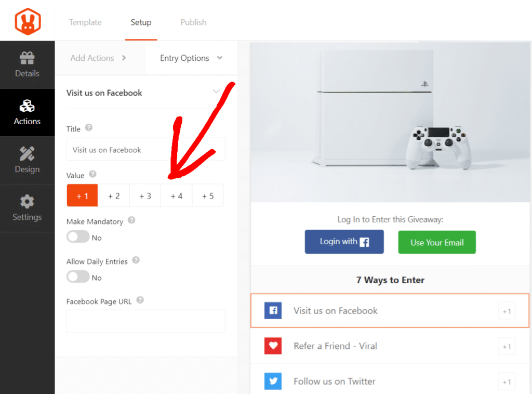
Task: Collapse the Visit us on Facebook panel
Action: pyautogui.click(x=217, y=93)
